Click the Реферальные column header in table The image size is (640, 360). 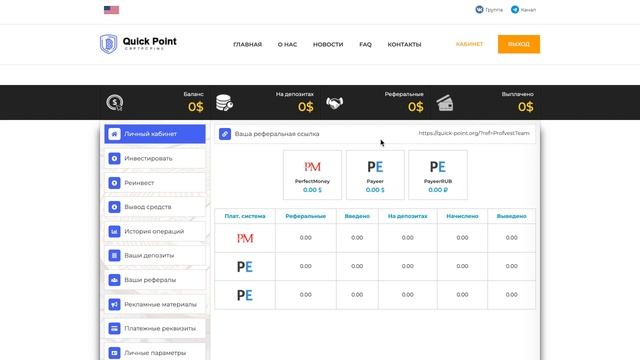[x=306, y=216]
